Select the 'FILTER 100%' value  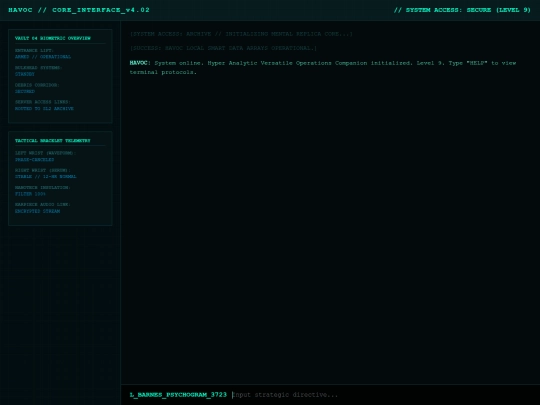(30, 194)
